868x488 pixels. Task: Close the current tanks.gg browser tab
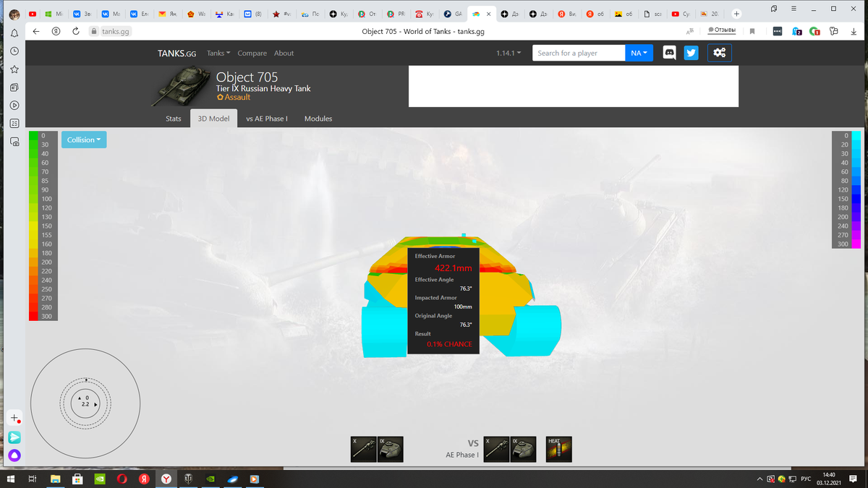(488, 14)
